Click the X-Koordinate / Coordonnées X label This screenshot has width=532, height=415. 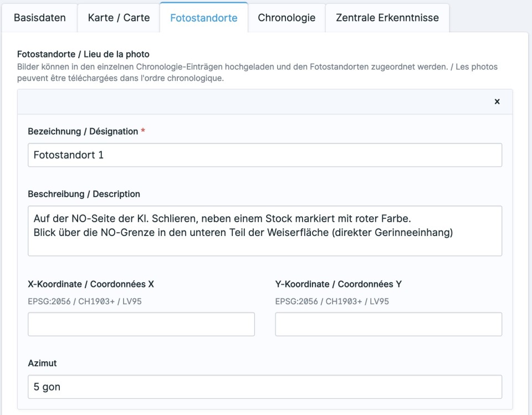[x=91, y=284]
